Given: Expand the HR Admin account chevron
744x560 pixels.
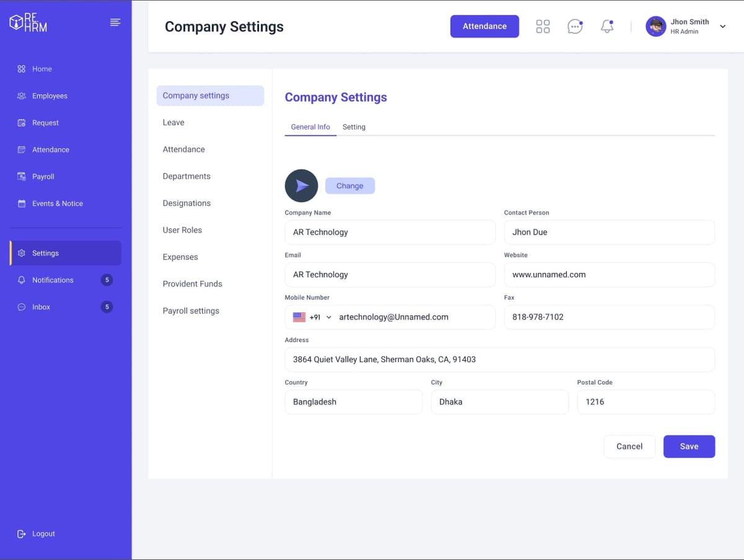Looking at the screenshot, I should click(722, 27).
